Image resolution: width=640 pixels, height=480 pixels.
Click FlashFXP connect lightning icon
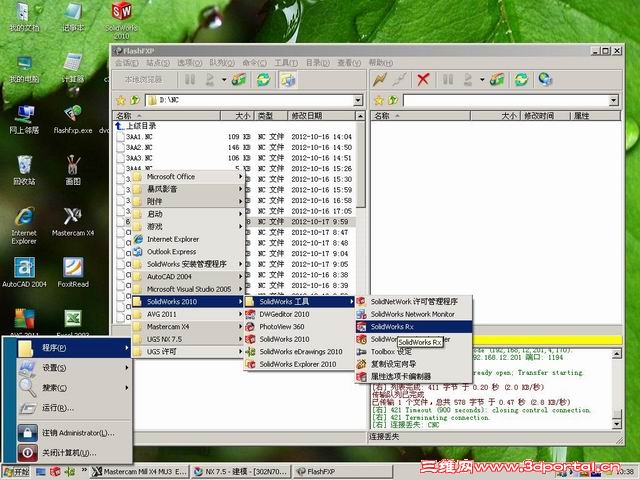click(x=380, y=80)
